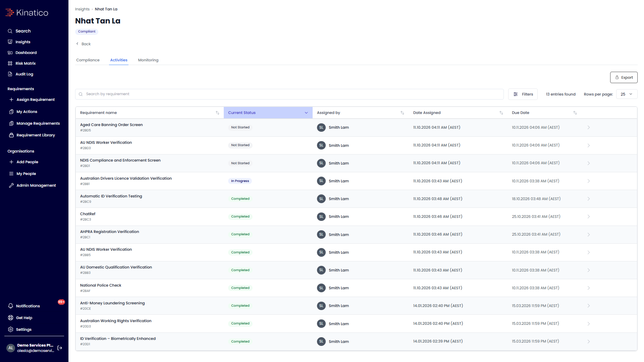Open Search from the sidebar
This screenshot has width=644, height=362.
coord(19,31)
